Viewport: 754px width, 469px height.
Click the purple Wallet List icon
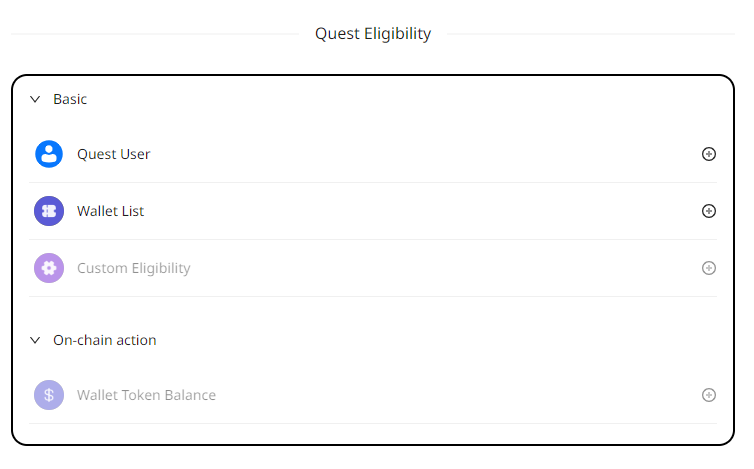pos(49,211)
